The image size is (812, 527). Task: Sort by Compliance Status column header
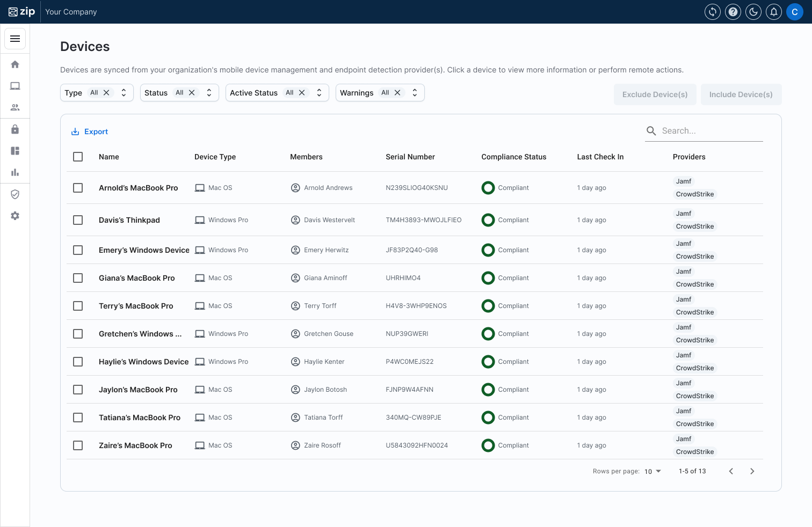click(513, 157)
